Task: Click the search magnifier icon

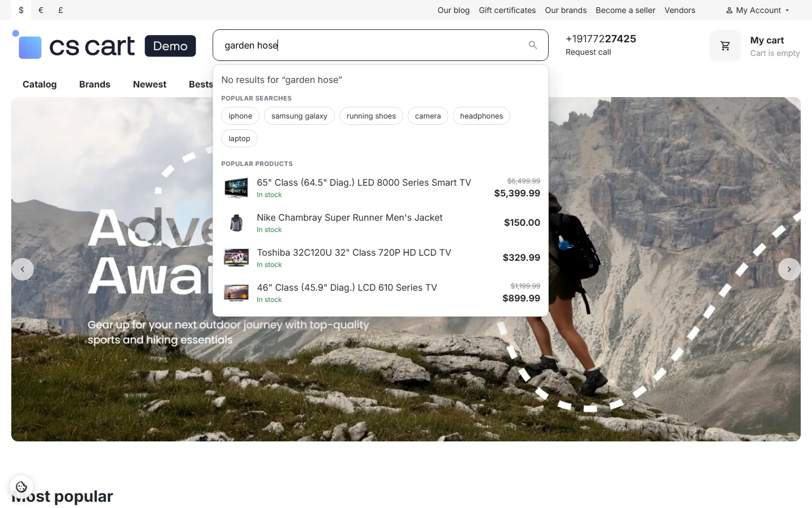Action: (533, 45)
